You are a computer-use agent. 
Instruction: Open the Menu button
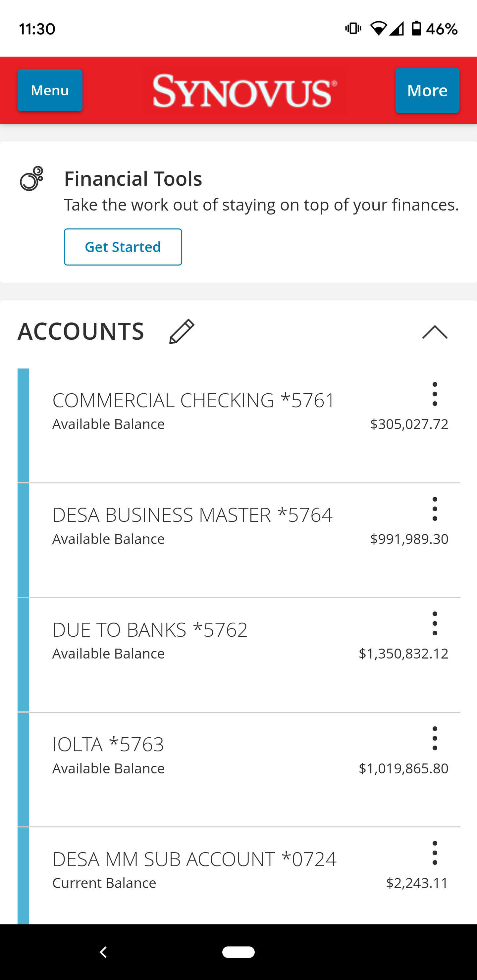coord(50,90)
